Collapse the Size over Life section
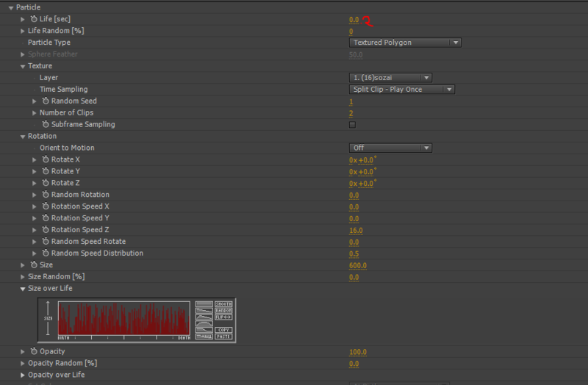The image size is (588, 385). point(23,289)
